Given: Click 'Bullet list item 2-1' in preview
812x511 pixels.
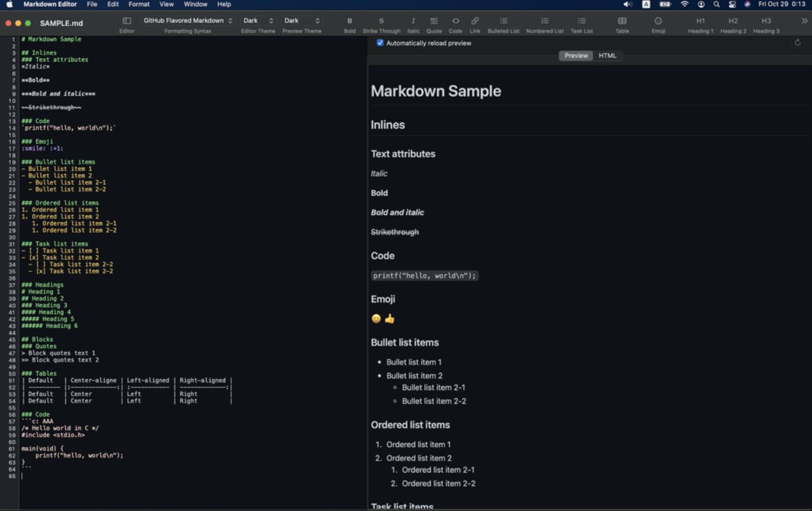Looking at the screenshot, I should (433, 387).
